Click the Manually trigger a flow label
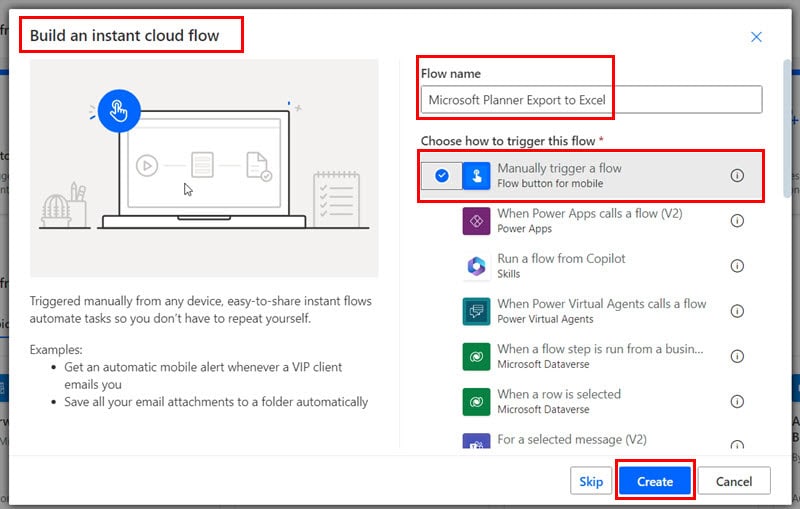 [559, 168]
